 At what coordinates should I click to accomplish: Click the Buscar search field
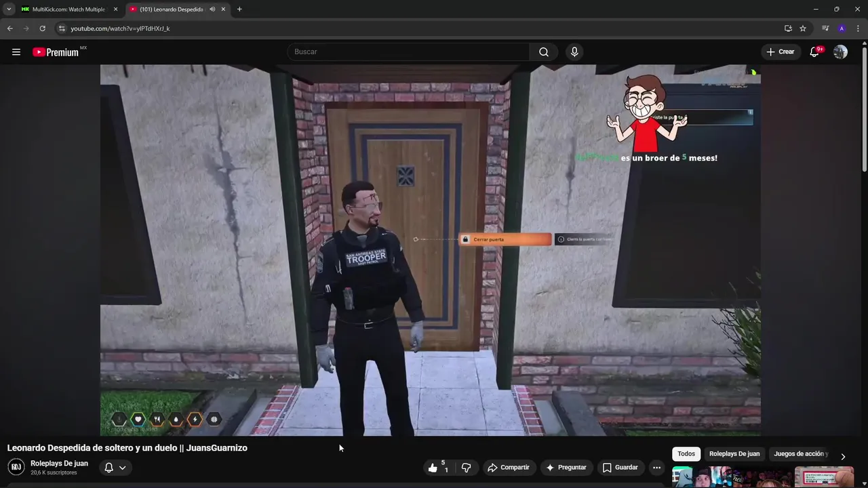coord(408,52)
